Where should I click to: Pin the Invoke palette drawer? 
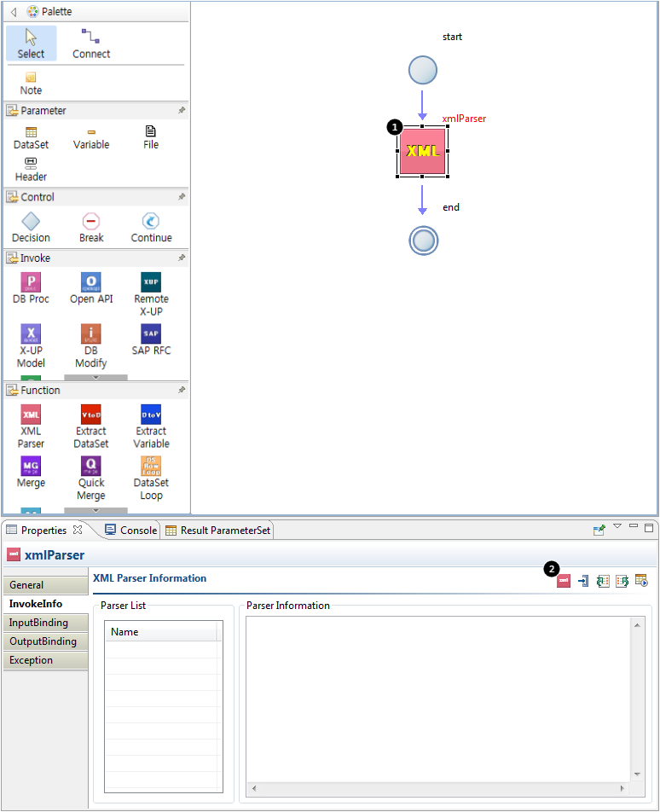[x=181, y=258]
